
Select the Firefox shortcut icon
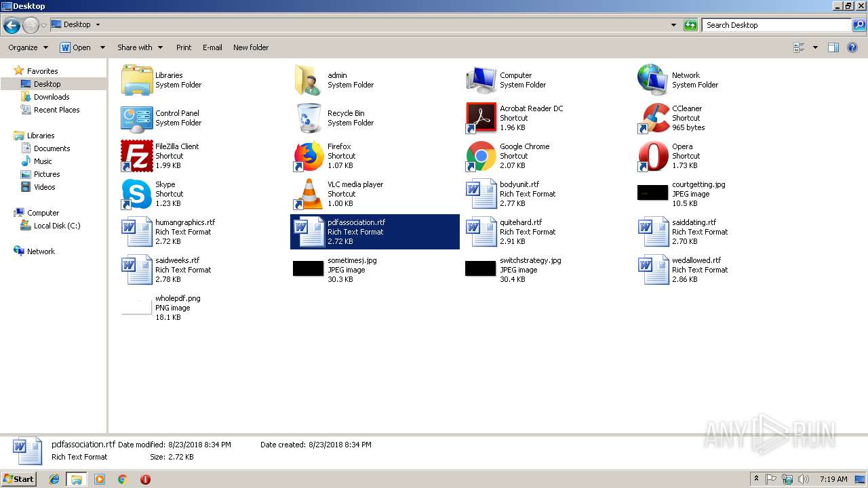pyautogui.click(x=309, y=156)
